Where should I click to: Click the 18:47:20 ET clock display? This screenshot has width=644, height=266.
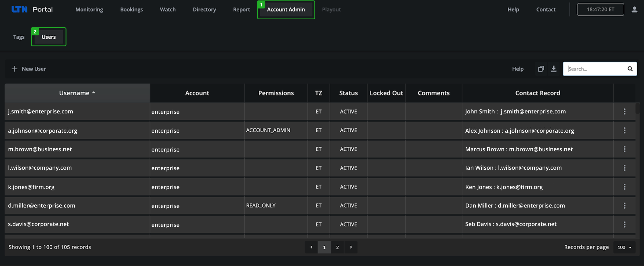(x=601, y=9)
